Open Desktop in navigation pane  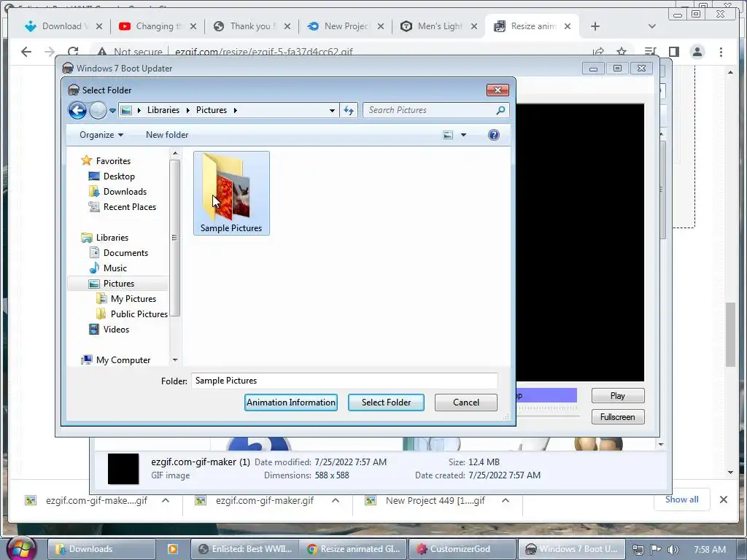(112, 176)
